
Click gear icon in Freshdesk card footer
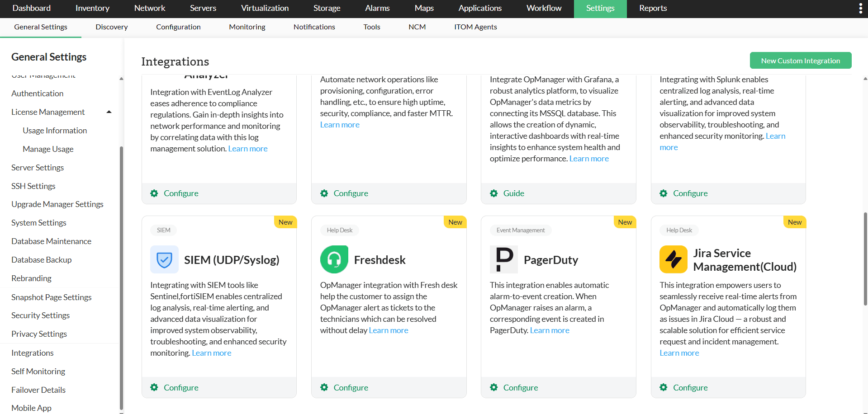click(x=324, y=387)
